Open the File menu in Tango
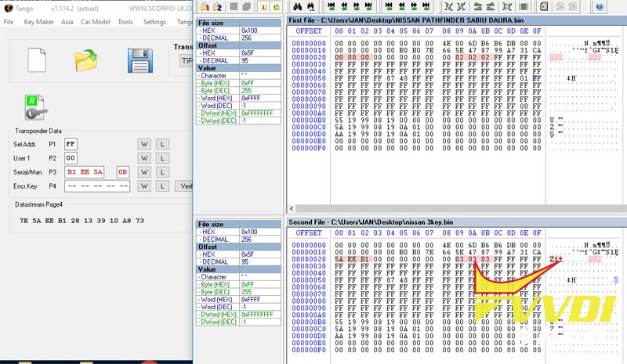Viewport: 627px width, 364px height. pos(9,22)
